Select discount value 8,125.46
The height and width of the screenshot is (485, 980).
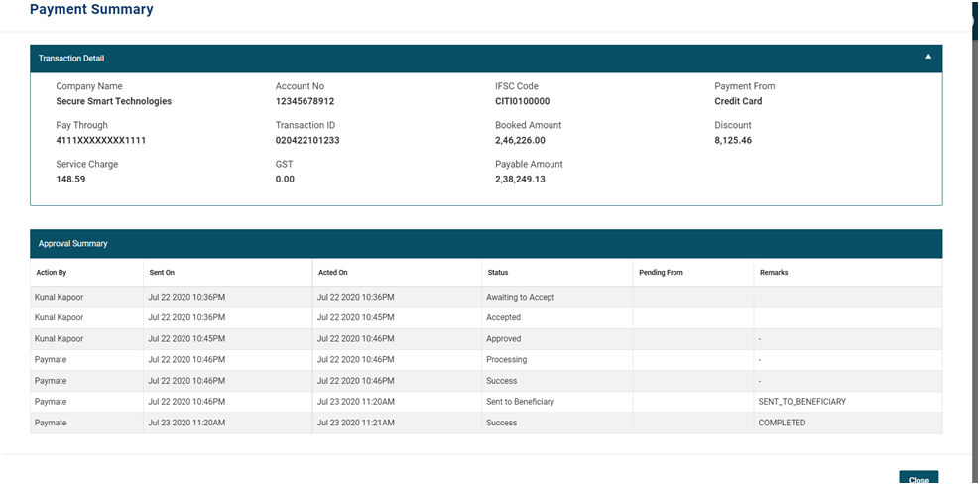pyautogui.click(x=733, y=140)
